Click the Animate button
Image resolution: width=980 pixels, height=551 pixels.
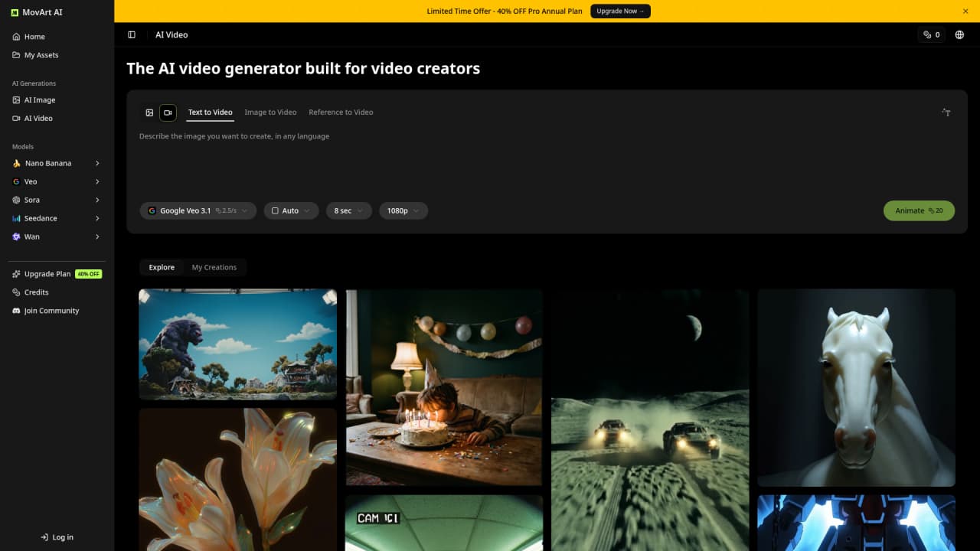pyautogui.click(x=919, y=210)
